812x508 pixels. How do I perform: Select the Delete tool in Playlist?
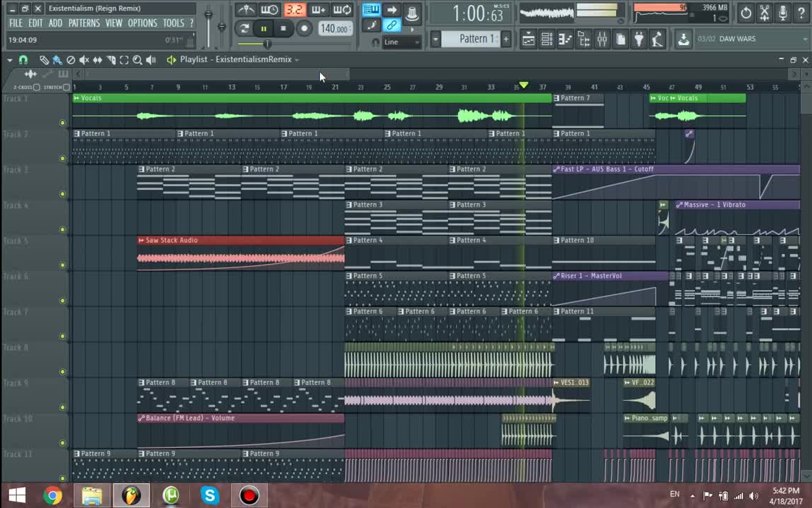tap(70, 60)
